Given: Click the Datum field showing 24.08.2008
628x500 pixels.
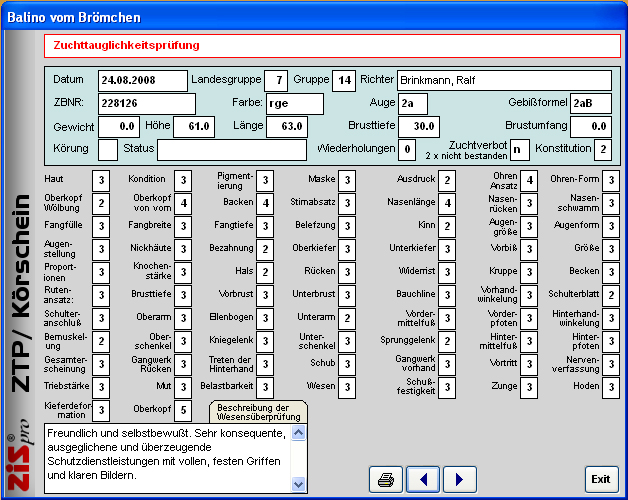Looking at the screenshot, I should coord(142,80).
